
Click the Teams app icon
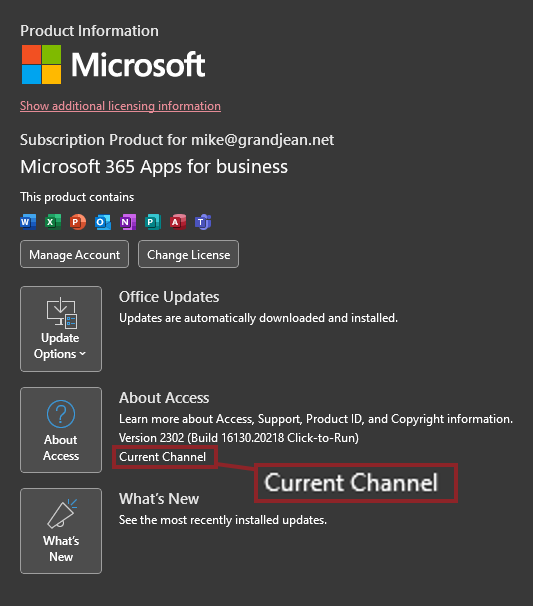point(203,222)
